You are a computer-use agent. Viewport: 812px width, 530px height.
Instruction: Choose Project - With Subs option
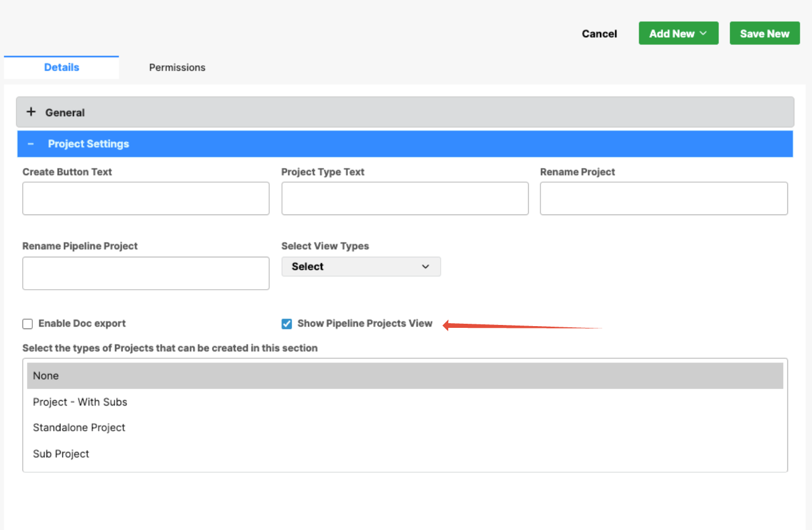[405, 402]
